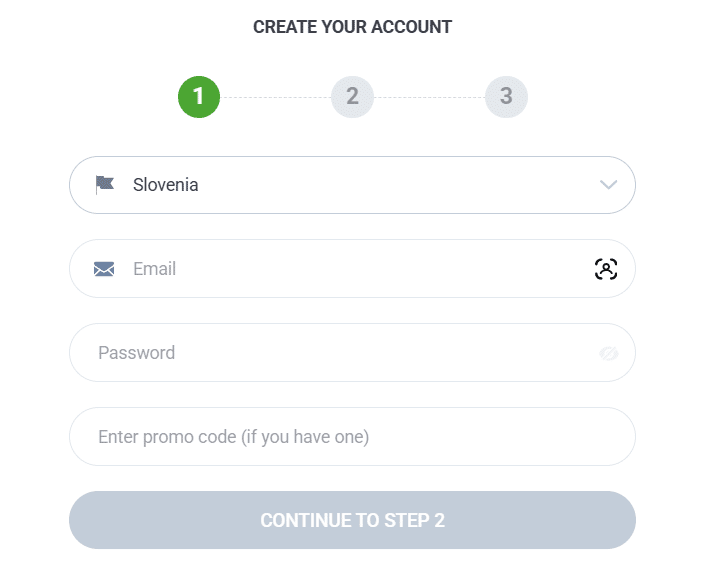Click the Continue to Step 2 button

(x=352, y=520)
